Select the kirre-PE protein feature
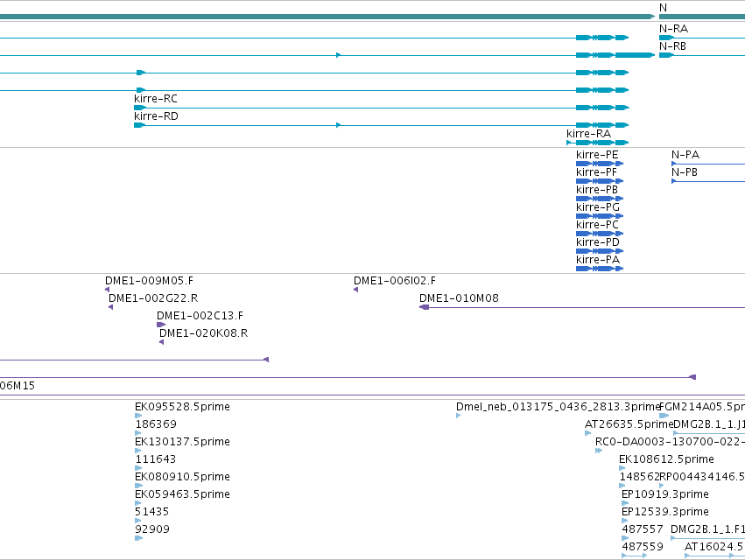The image size is (745, 560). coord(599,164)
